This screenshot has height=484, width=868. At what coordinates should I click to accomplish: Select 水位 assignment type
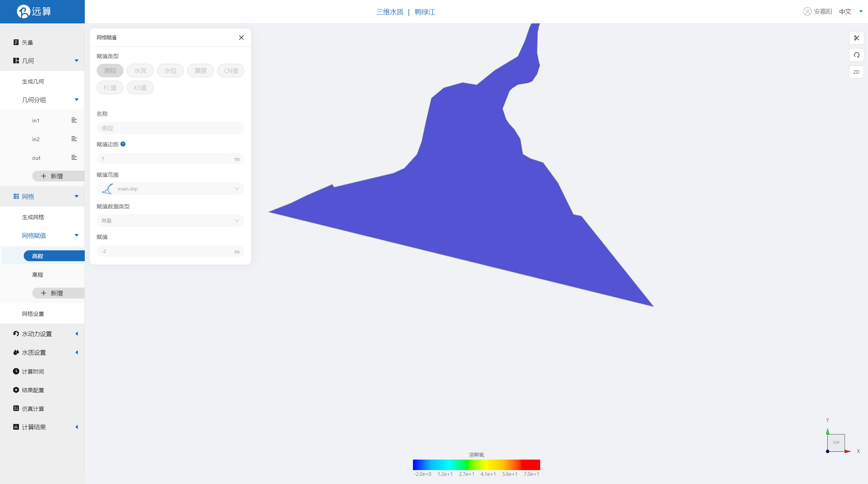click(x=170, y=71)
